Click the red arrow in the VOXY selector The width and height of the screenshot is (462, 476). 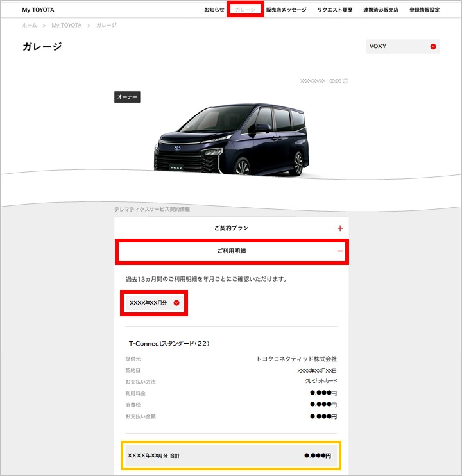click(x=433, y=46)
